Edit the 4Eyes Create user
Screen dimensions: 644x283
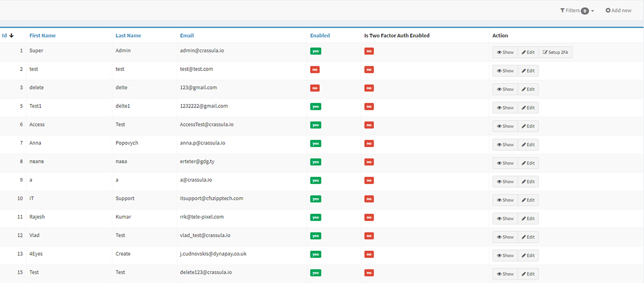point(528,256)
